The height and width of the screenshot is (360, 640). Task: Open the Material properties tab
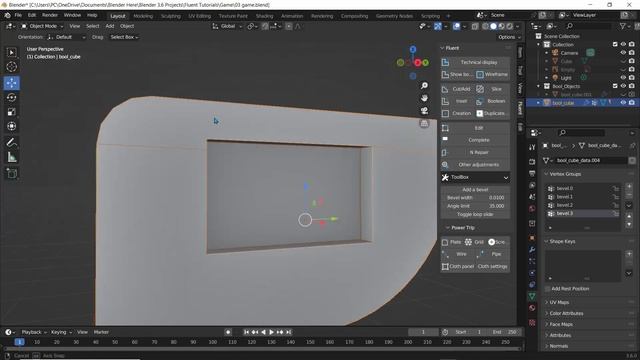click(532, 308)
